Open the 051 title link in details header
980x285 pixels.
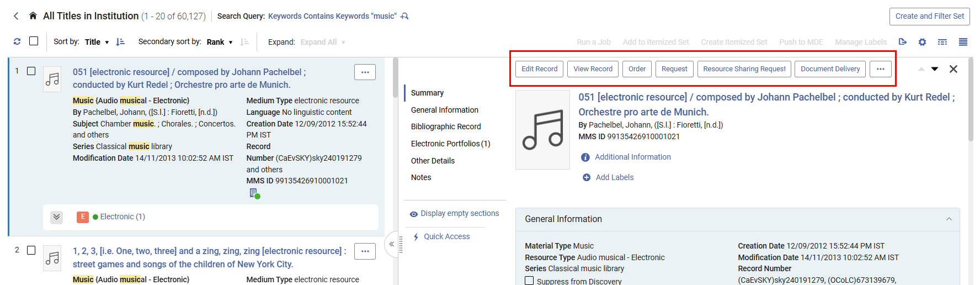(766, 104)
